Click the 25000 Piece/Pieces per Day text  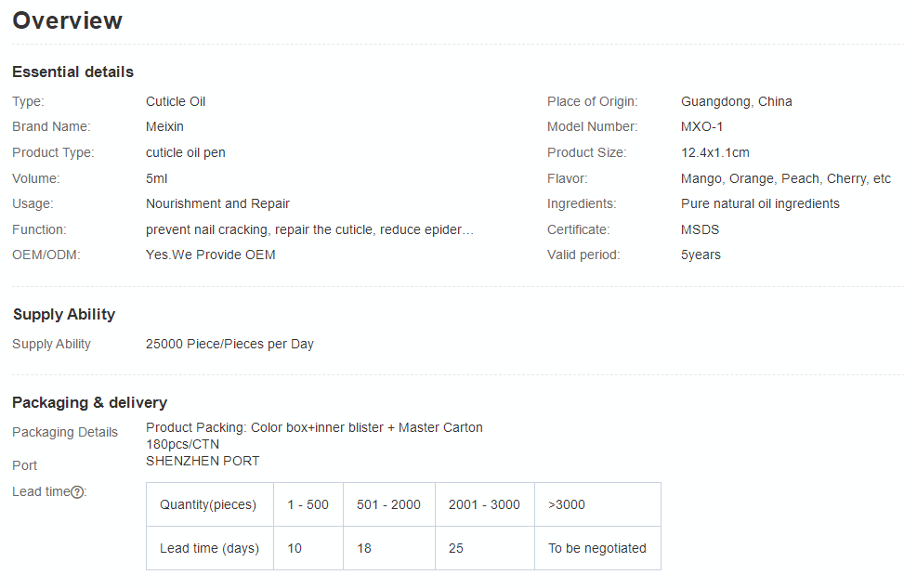point(229,345)
